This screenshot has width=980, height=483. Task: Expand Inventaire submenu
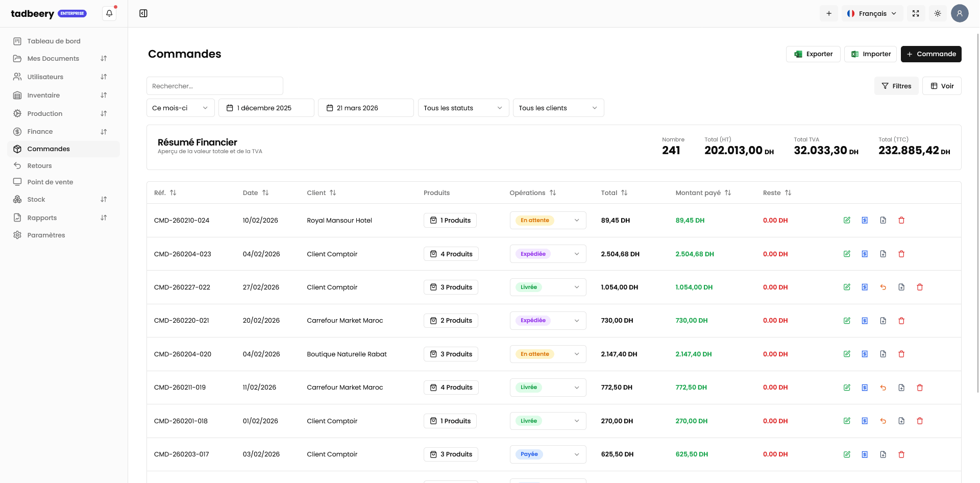104,95
